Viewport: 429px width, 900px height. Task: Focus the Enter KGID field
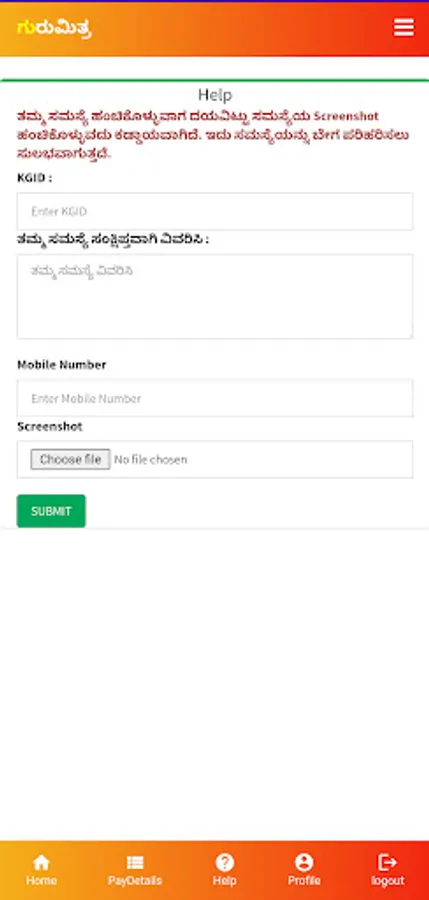click(215, 211)
